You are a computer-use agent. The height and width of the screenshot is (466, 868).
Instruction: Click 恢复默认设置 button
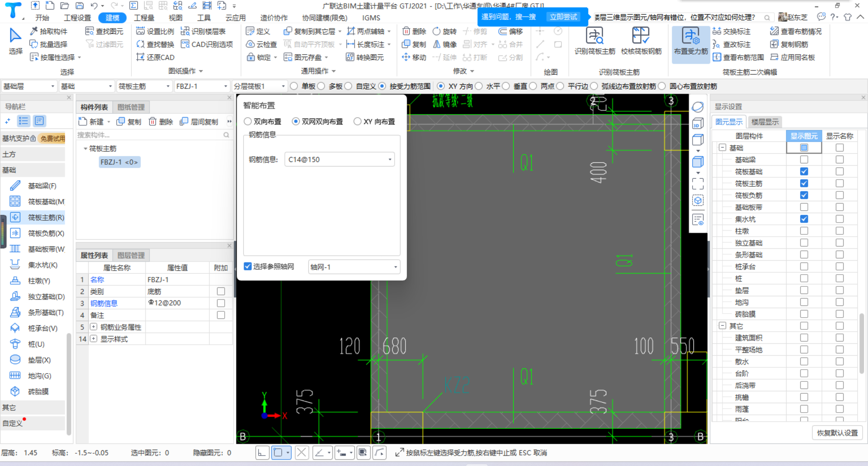pos(837,433)
